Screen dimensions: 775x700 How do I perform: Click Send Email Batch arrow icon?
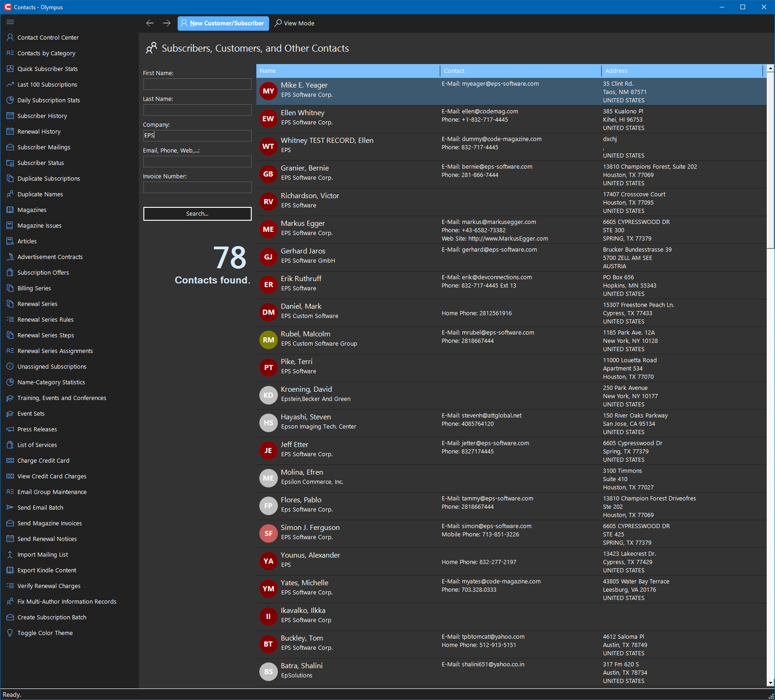pos(10,507)
